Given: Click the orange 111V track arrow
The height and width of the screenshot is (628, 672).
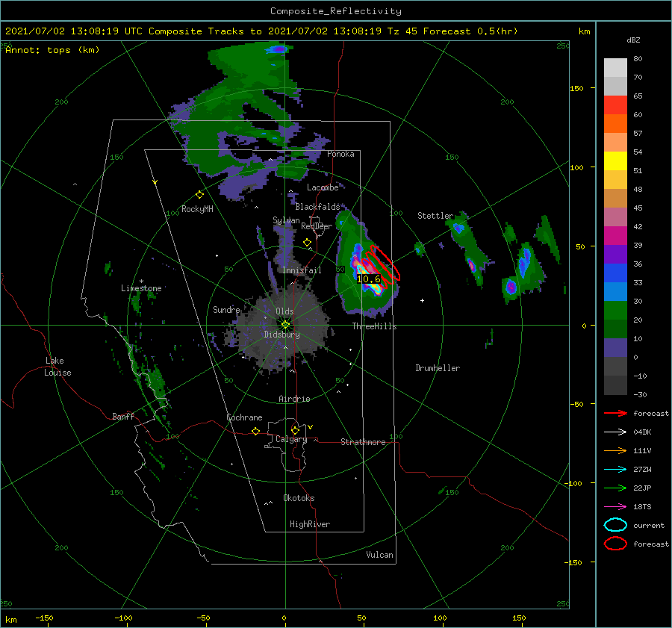Looking at the screenshot, I should [x=615, y=450].
